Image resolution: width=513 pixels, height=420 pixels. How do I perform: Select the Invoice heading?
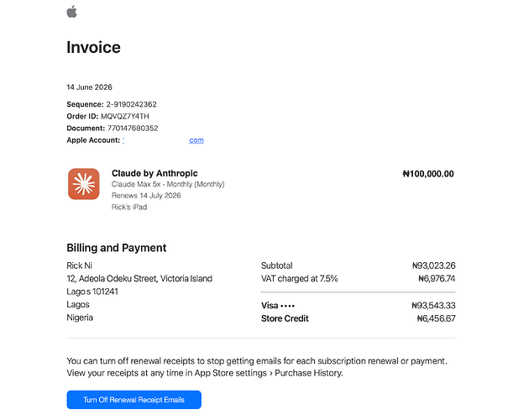(x=93, y=48)
